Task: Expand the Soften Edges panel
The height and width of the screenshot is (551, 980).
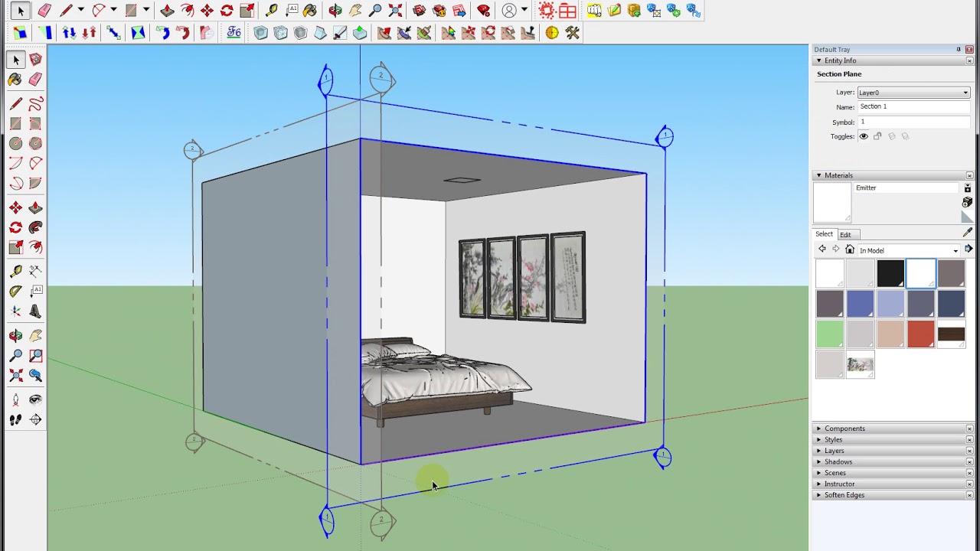Action: 818,495
